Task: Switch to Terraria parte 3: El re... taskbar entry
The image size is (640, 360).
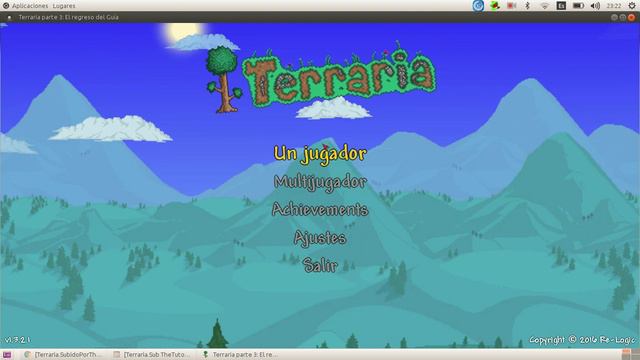Action: (x=241, y=355)
